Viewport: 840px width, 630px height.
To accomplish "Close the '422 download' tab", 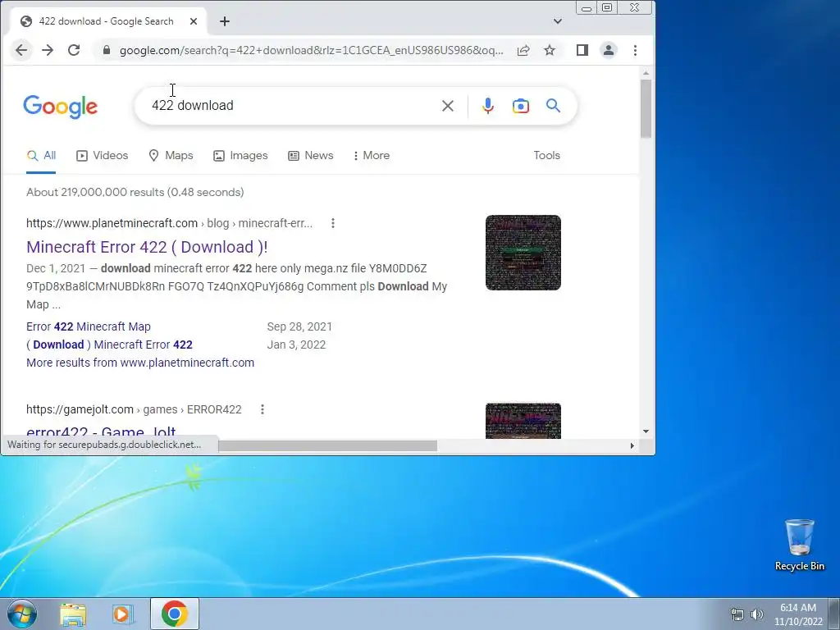I will click(194, 21).
